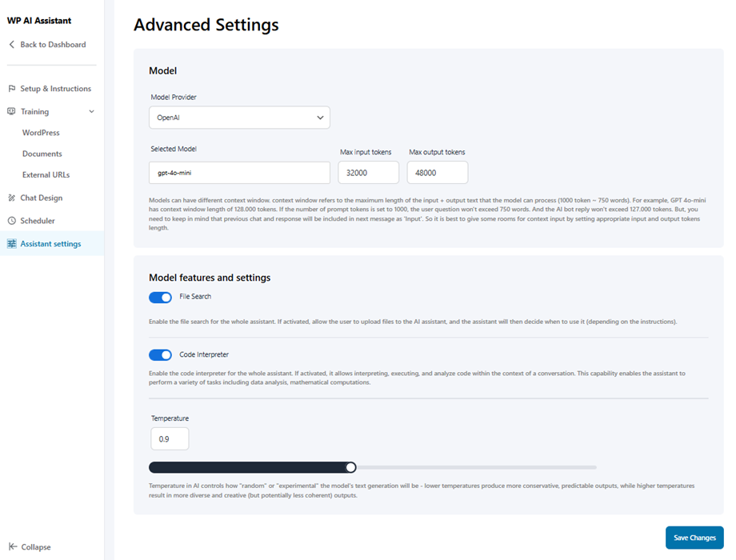This screenshot has width=736, height=560.
Task: Click the paintbrush icon beside Chat Design
Action: click(12, 198)
